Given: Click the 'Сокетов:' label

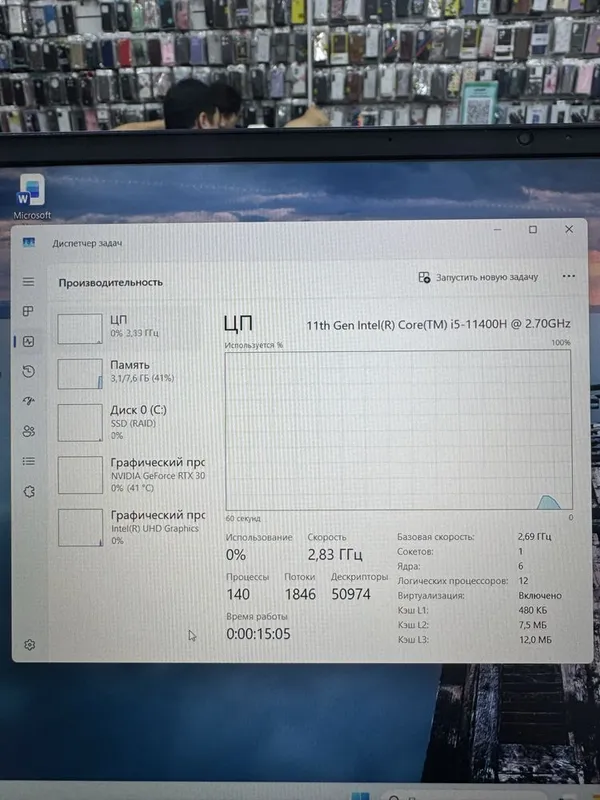Looking at the screenshot, I should tap(415, 552).
